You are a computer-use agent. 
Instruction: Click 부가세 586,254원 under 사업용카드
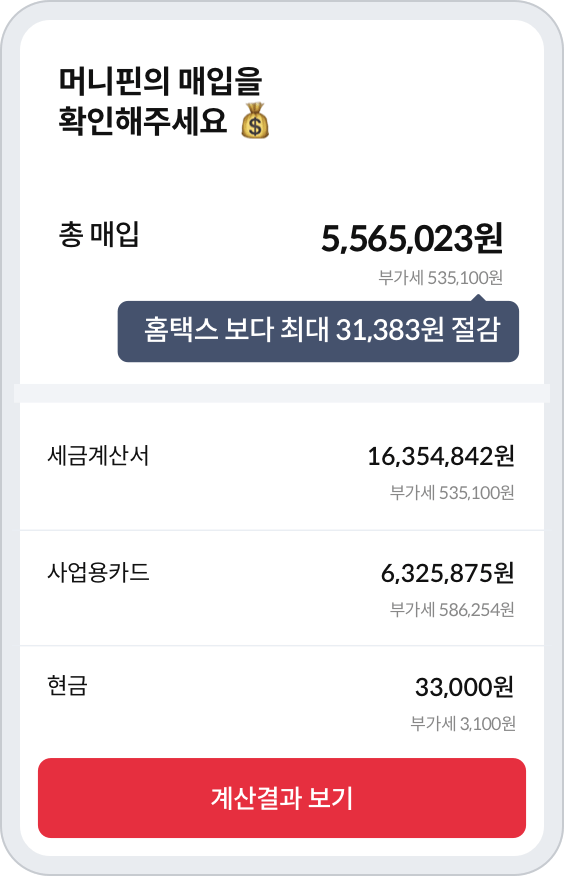click(x=452, y=609)
